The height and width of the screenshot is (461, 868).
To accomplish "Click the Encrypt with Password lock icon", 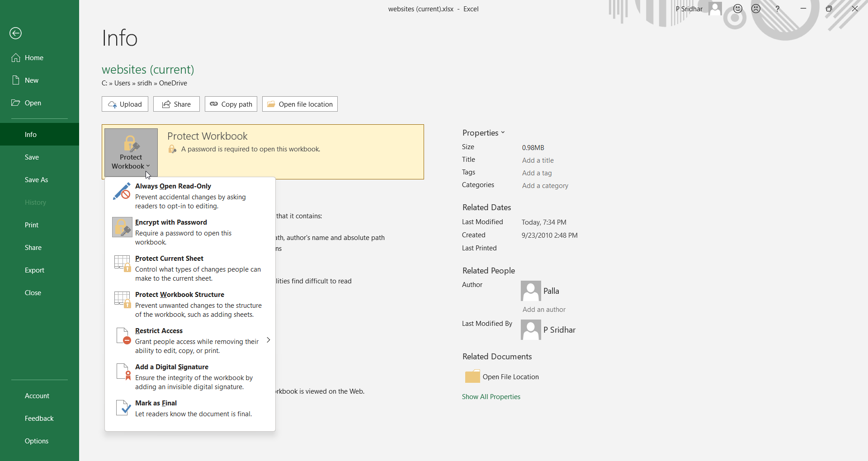I will (122, 227).
